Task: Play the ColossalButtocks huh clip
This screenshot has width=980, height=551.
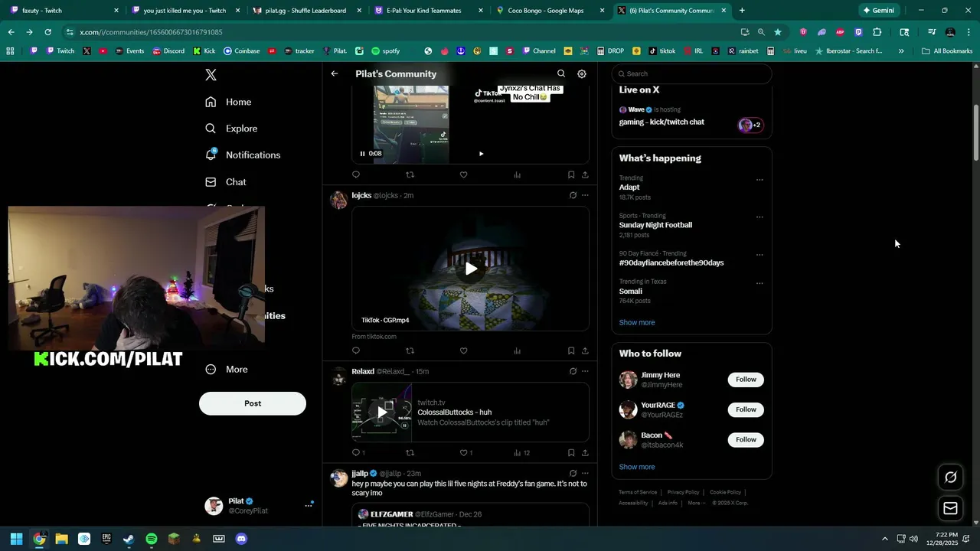Action: point(381,412)
